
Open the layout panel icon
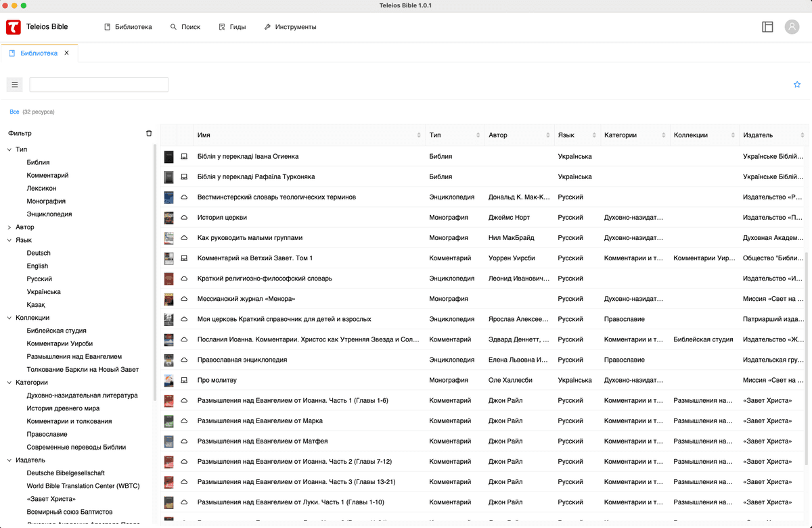(767, 27)
